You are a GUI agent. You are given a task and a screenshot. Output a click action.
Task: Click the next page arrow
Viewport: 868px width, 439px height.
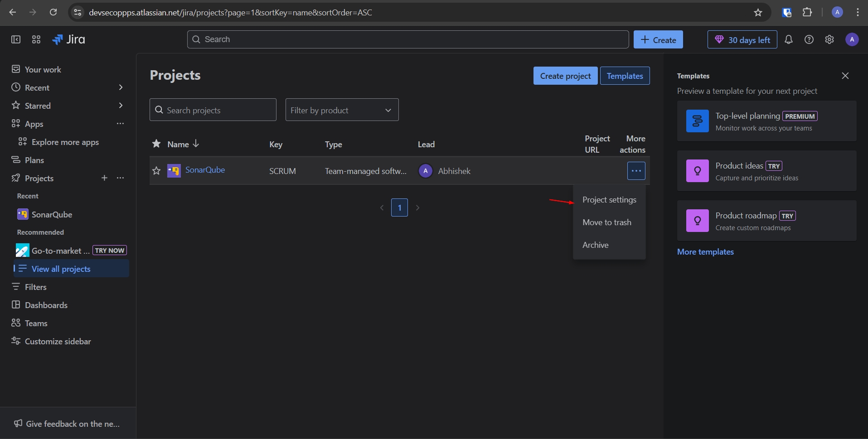tap(417, 207)
